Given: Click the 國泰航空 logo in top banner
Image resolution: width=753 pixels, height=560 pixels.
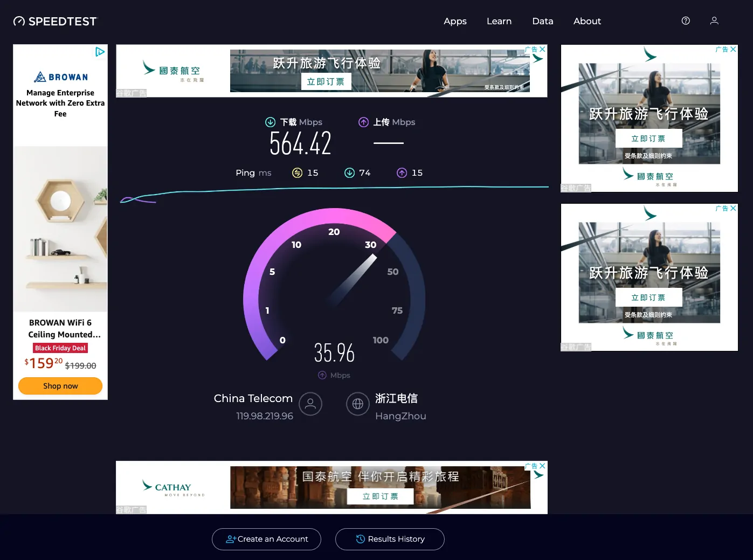Looking at the screenshot, I should (173, 71).
